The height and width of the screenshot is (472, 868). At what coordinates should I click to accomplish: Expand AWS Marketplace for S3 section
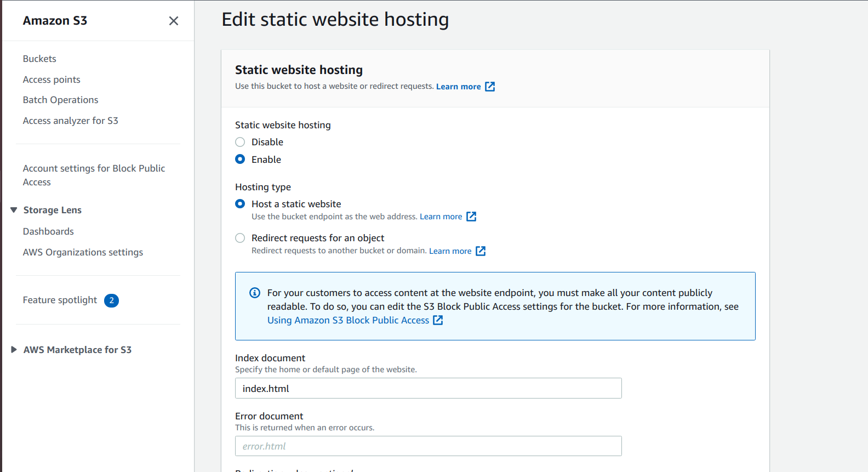tap(14, 350)
